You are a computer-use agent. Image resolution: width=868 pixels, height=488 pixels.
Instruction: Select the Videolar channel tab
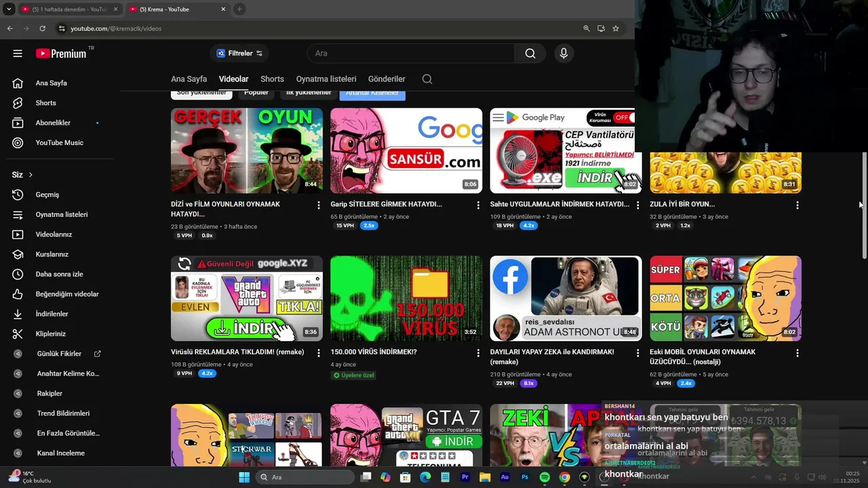[x=233, y=79]
